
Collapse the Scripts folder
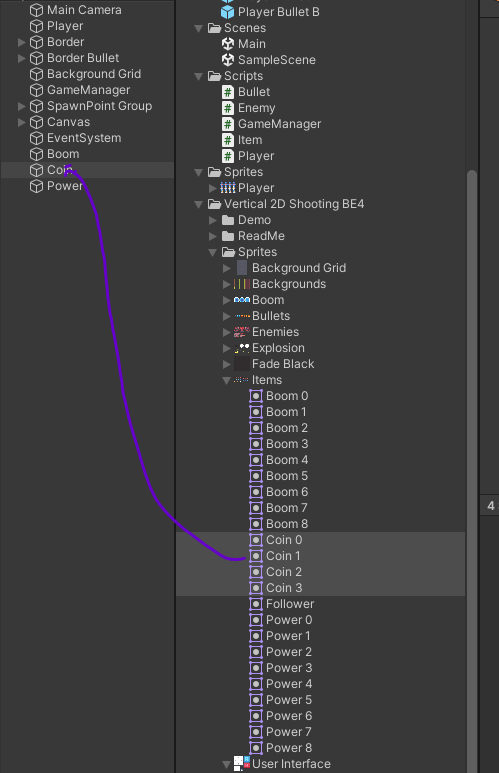199,76
